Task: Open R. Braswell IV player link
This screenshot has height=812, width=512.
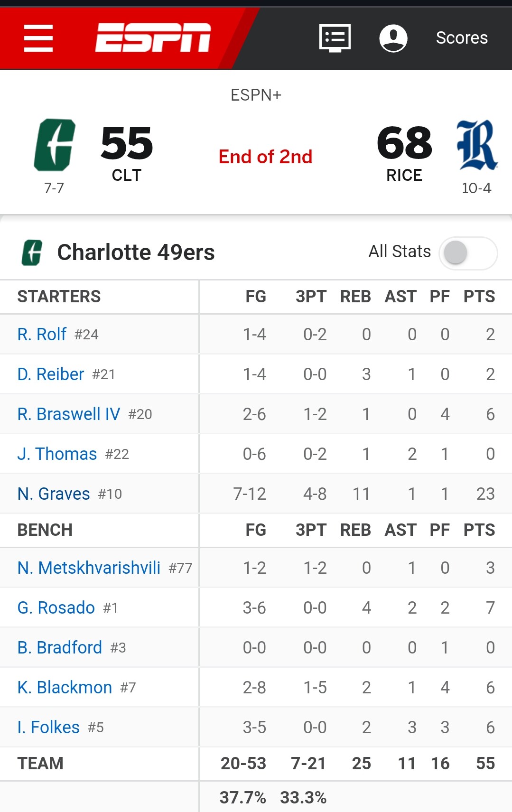Action: click(x=69, y=414)
